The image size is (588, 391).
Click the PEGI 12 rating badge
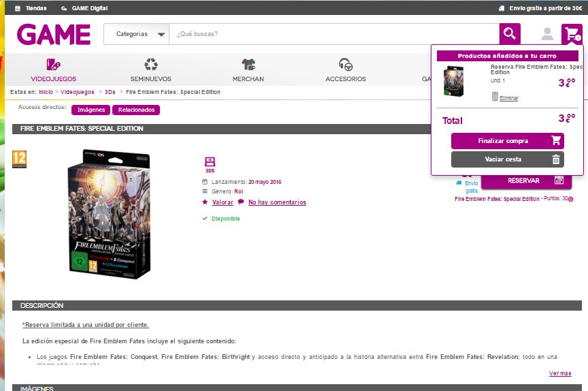(20, 159)
